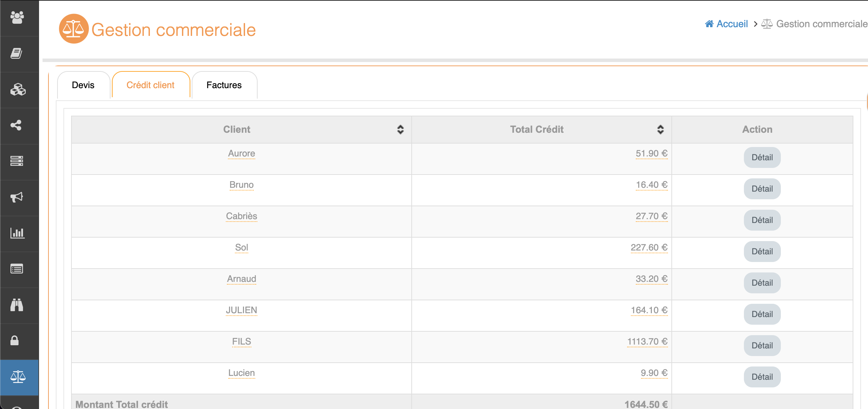868x409 pixels.
Task: Click the users group sidebar icon
Action: coord(17,17)
